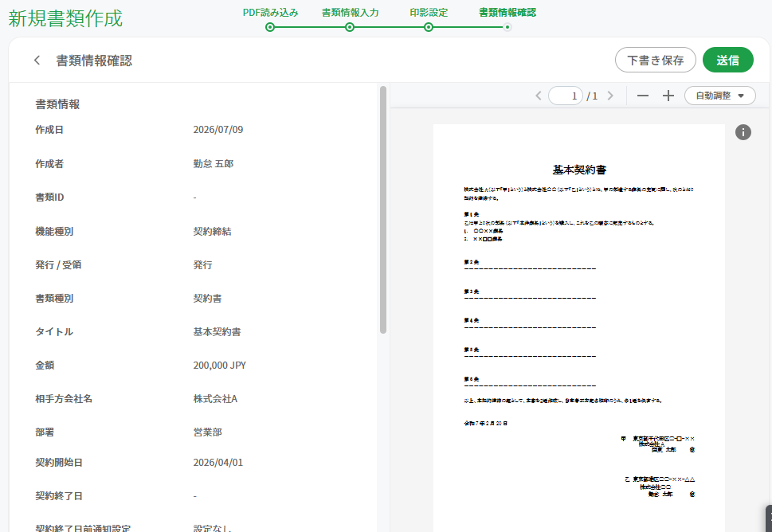Select the 印影設定 step circle
The width and height of the screenshot is (772, 532).
429,27
